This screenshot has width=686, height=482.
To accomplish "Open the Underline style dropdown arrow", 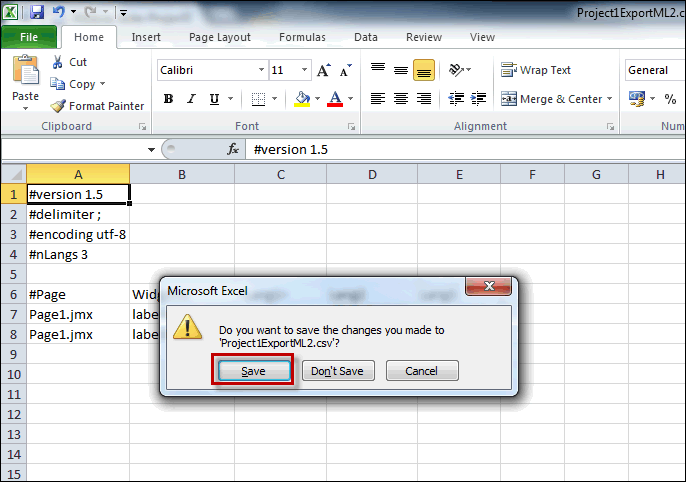I will [231, 99].
